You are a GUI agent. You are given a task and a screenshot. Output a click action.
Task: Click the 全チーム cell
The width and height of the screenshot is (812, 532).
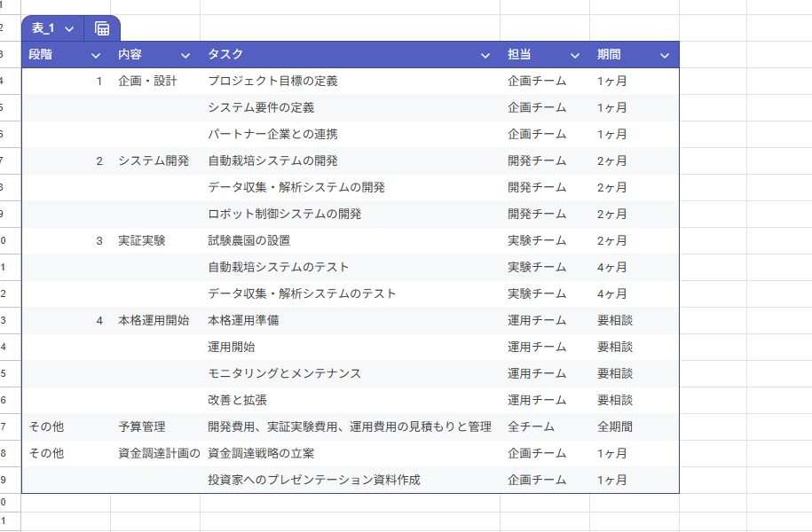[531, 427]
